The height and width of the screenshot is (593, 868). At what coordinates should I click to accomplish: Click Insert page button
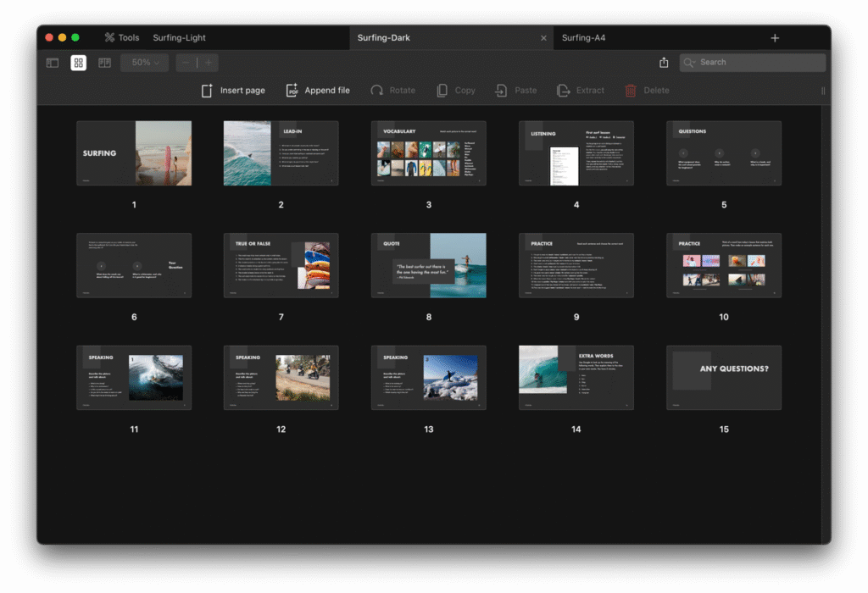[x=233, y=91]
